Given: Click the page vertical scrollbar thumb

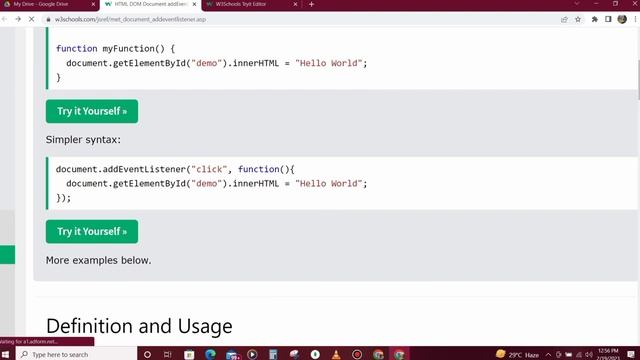Looking at the screenshot, I should pos(638,80).
